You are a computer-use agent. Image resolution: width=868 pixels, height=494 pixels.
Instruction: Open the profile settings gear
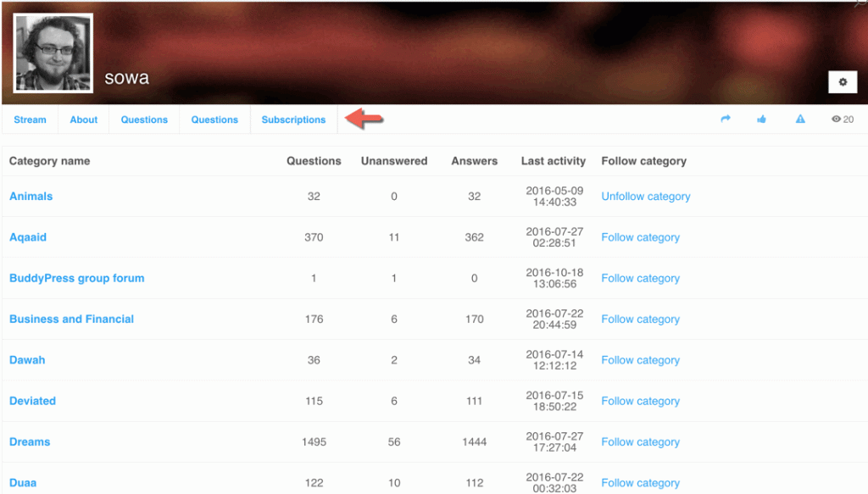[843, 81]
